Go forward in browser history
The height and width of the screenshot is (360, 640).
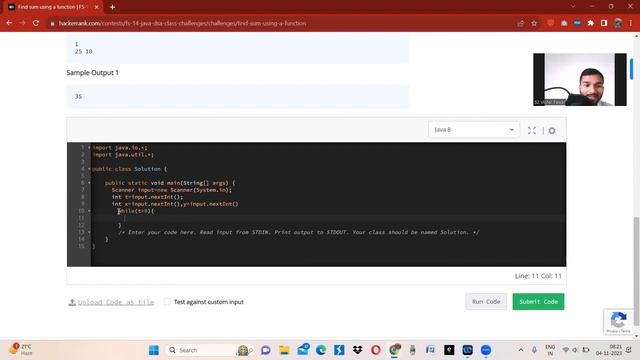pyautogui.click(x=22, y=23)
